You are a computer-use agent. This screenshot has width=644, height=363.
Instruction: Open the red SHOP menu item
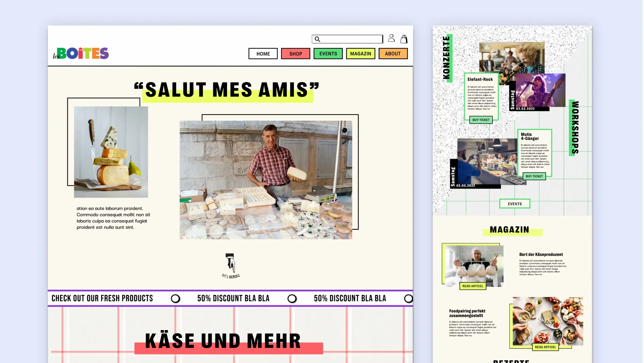[296, 54]
